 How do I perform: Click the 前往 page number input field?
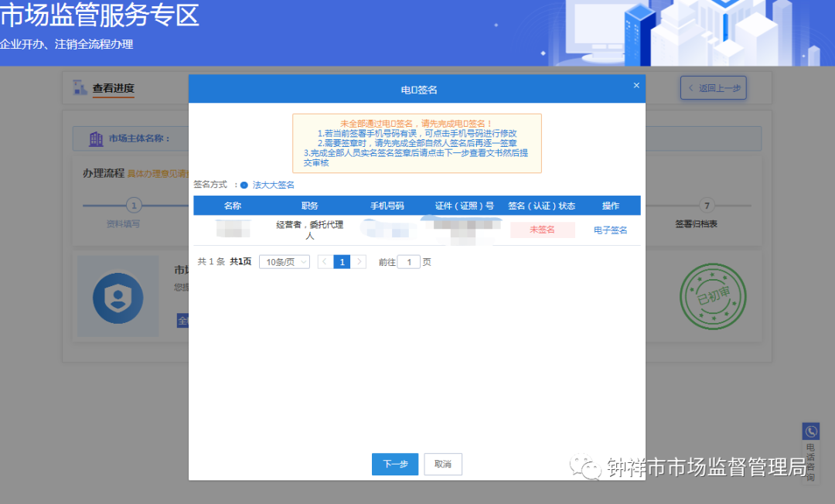click(408, 261)
